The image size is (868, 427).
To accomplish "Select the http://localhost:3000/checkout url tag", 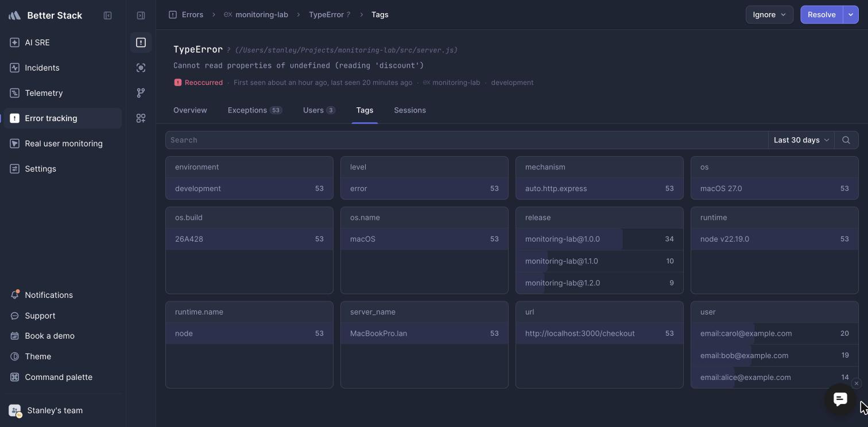I will click(599, 333).
